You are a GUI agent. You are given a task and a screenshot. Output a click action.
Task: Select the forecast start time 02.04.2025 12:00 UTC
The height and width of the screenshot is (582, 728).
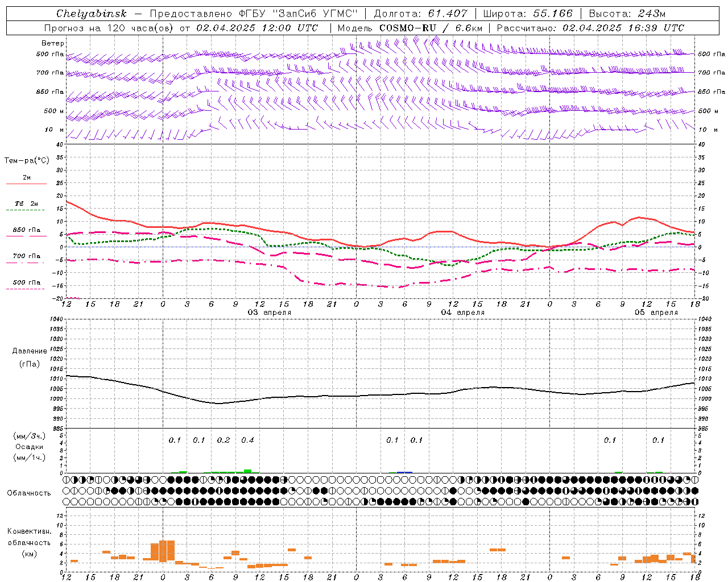coord(257,28)
